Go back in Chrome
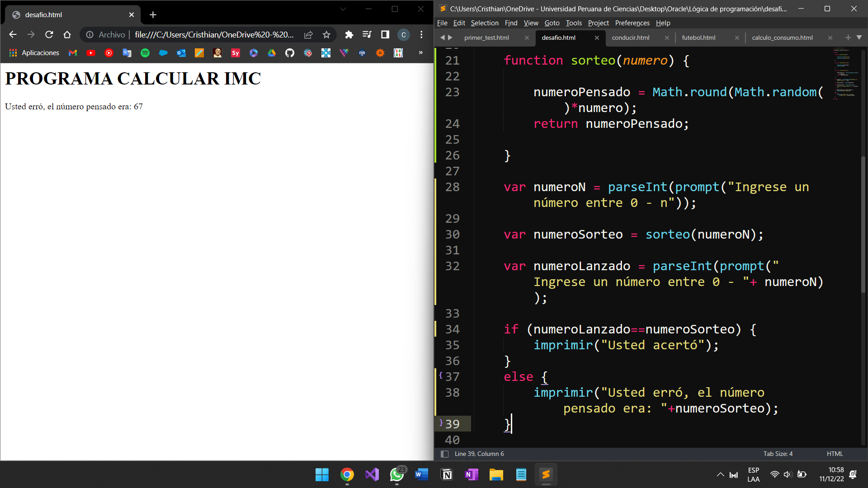868x488 pixels. tap(13, 34)
